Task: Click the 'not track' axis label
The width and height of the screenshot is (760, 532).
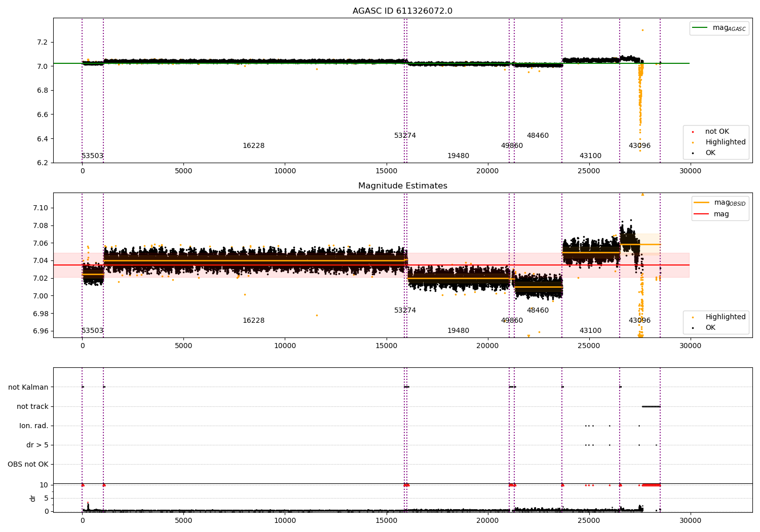Action: 32,407
